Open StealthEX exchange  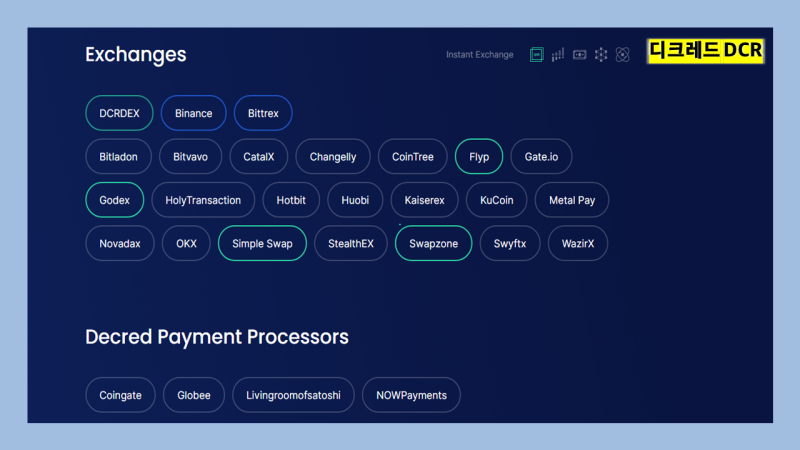[x=351, y=243]
